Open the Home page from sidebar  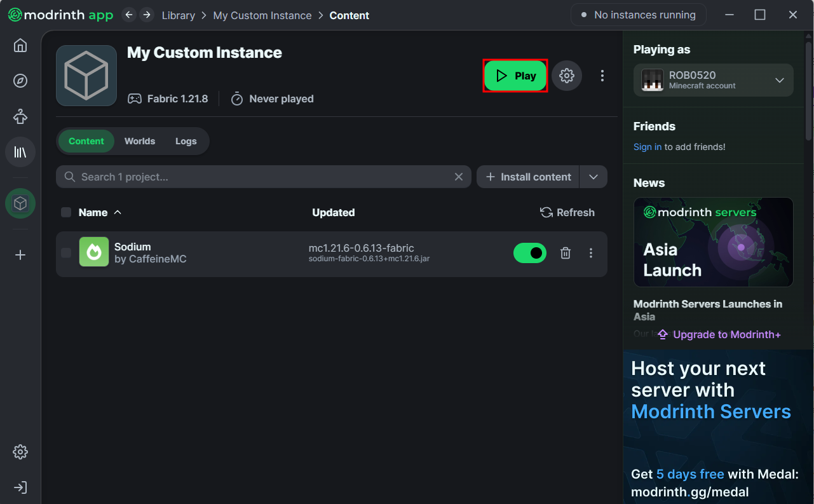(x=20, y=45)
